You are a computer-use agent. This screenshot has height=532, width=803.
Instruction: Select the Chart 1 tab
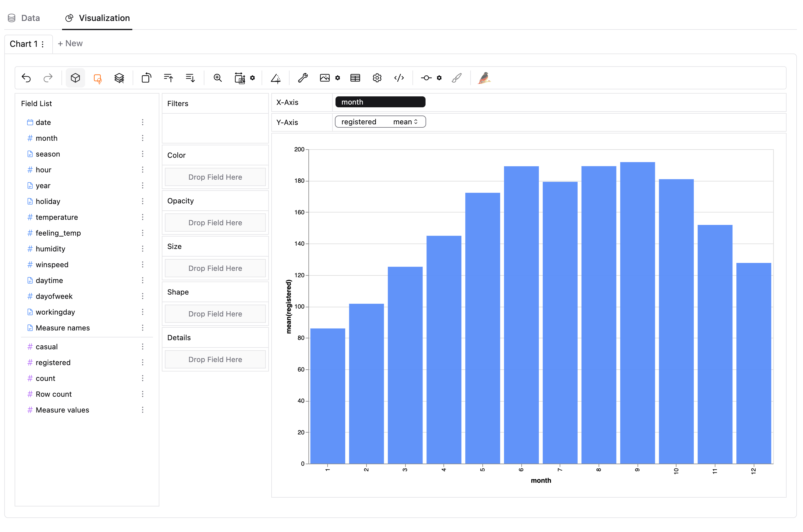point(23,44)
